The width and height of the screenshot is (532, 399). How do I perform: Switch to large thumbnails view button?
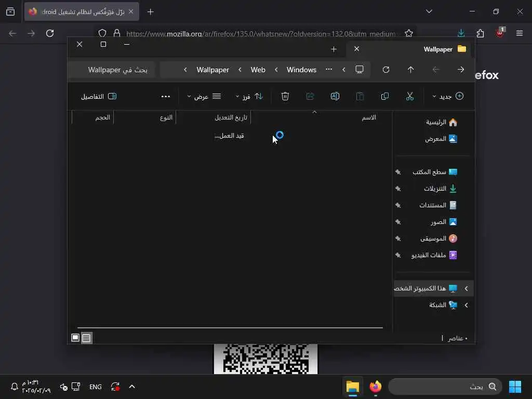[x=75, y=338]
